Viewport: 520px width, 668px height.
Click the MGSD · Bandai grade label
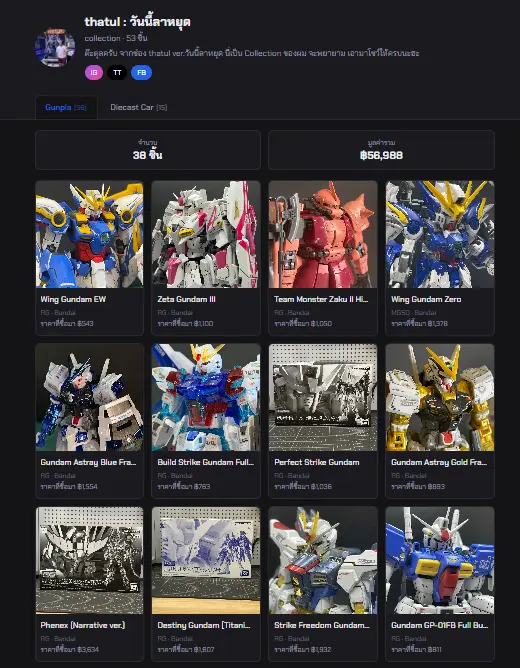(412, 312)
